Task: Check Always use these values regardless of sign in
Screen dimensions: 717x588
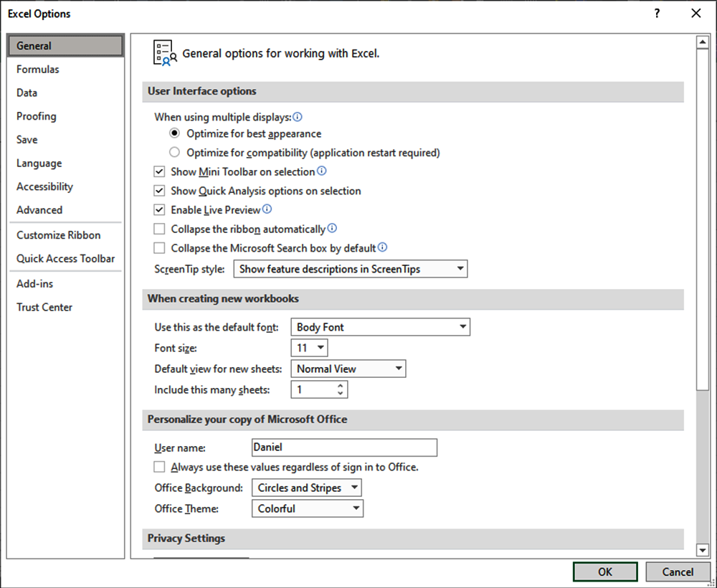Action: point(159,468)
